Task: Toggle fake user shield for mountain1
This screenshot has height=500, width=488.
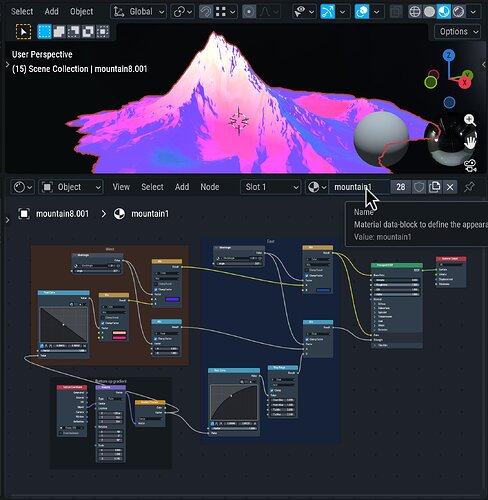Action: pos(419,187)
